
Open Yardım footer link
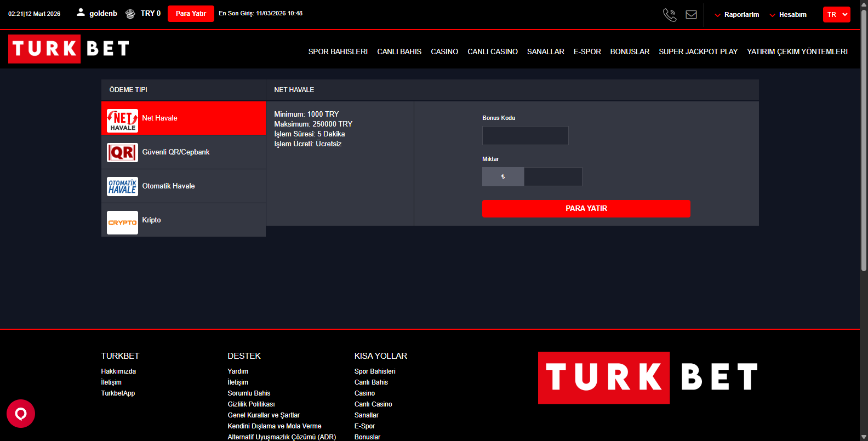pyautogui.click(x=238, y=371)
